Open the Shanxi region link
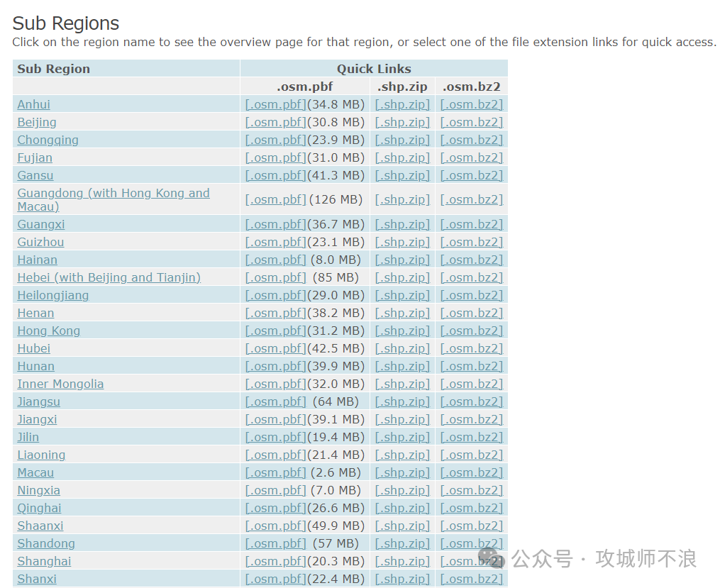Image resolution: width=720 pixels, height=588 pixels. (37, 579)
